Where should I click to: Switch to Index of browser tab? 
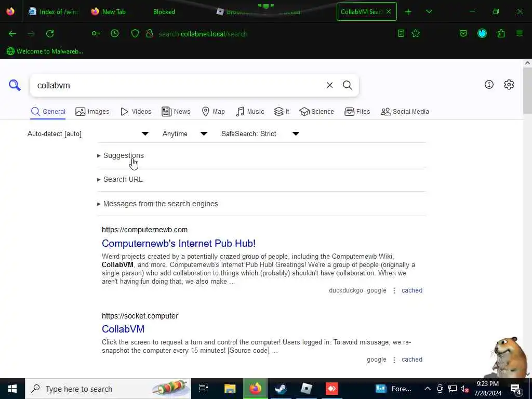(54, 12)
